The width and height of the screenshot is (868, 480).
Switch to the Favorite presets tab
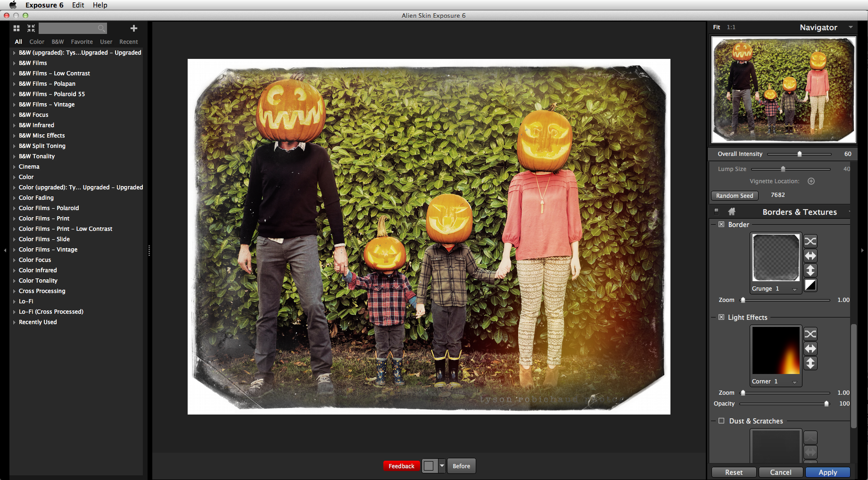[82, 42]
